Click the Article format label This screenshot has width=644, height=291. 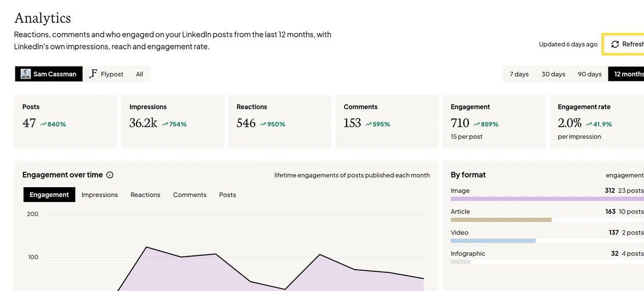point(460,212)
